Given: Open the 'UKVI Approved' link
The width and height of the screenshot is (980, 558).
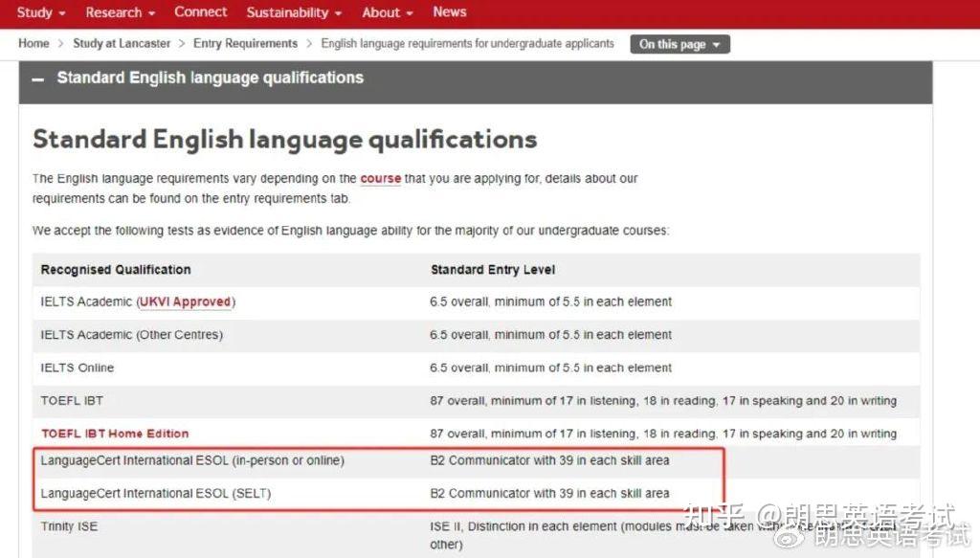Looking at the screenshot, I should click(x=186, y=301).
